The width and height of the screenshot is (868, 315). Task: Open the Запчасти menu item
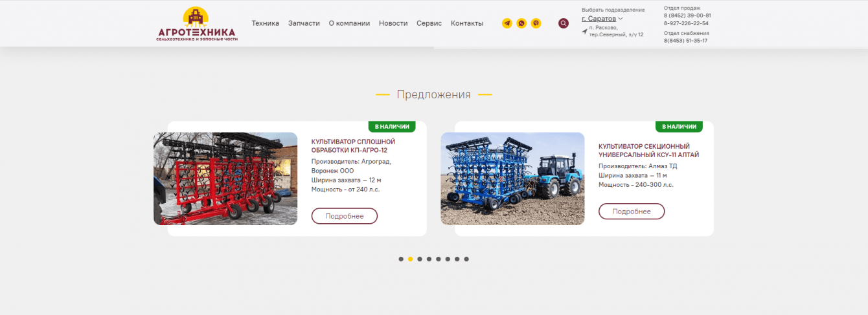[304, 23]
